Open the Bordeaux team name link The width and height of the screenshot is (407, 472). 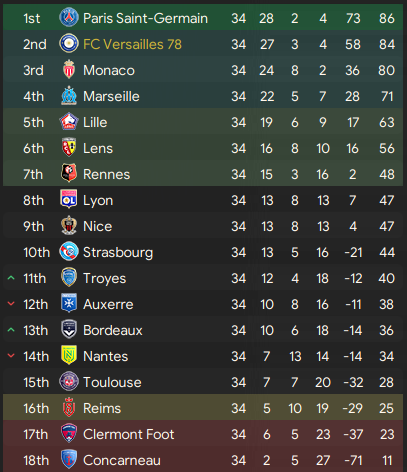point(113,330)
